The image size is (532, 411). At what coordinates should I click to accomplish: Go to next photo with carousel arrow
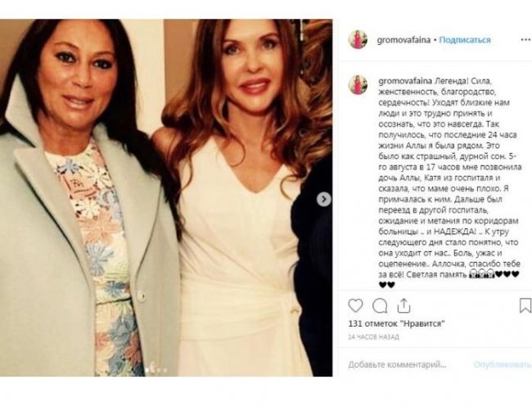(324, 199)
